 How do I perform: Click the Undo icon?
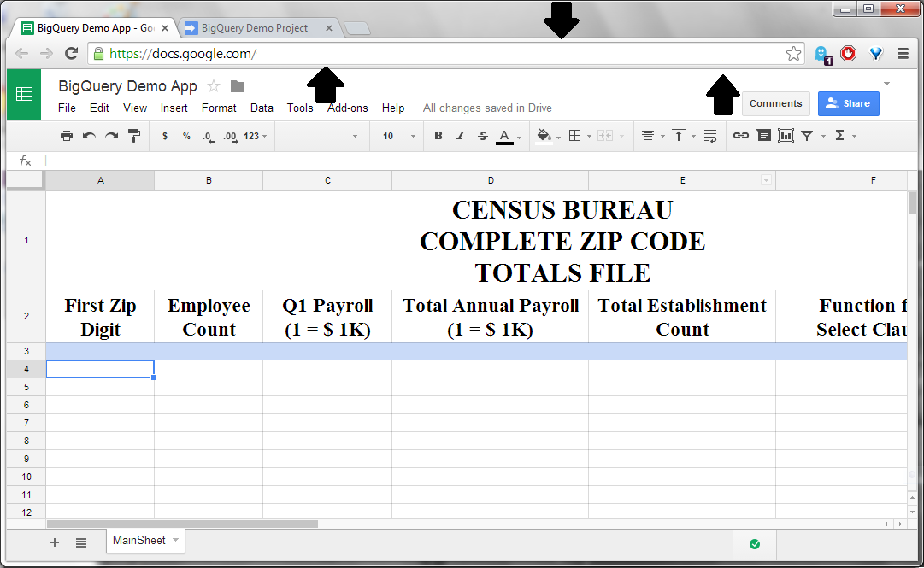tap(89, 135)
